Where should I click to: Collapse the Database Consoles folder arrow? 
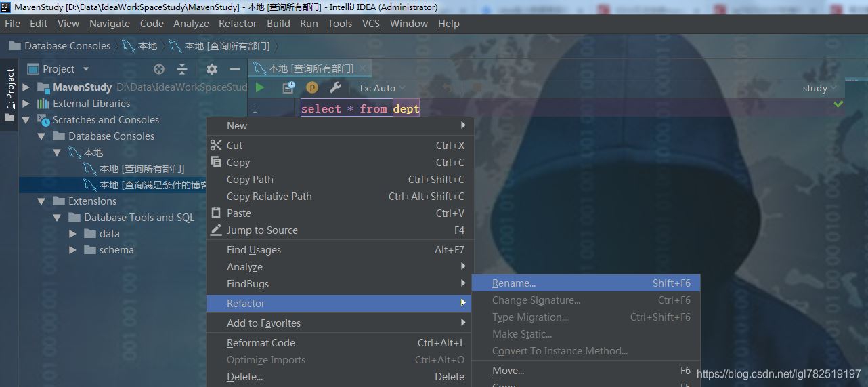pyautogui.click(x=42, y=136)
